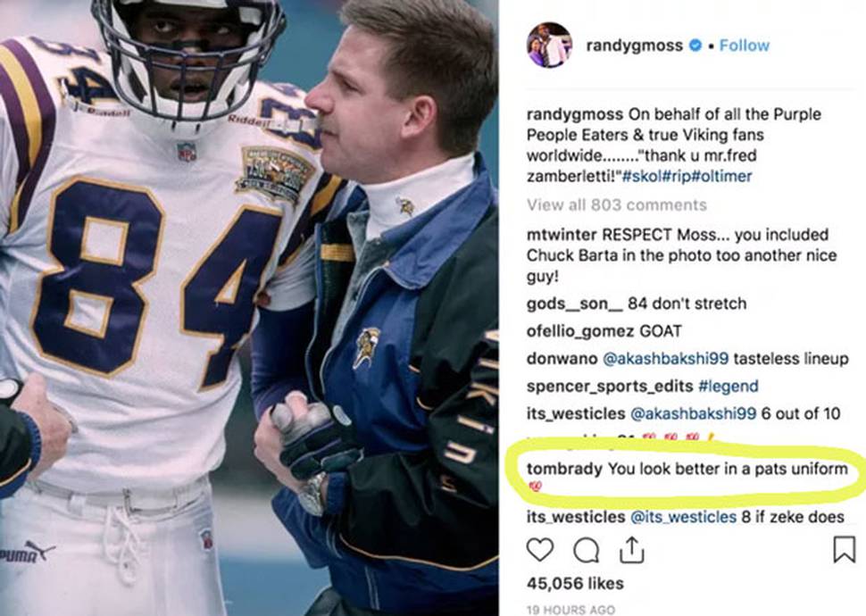Open the ofellio_gomez commenter profile
Viewport: 866px width, 616px height.
coord(580,331)
